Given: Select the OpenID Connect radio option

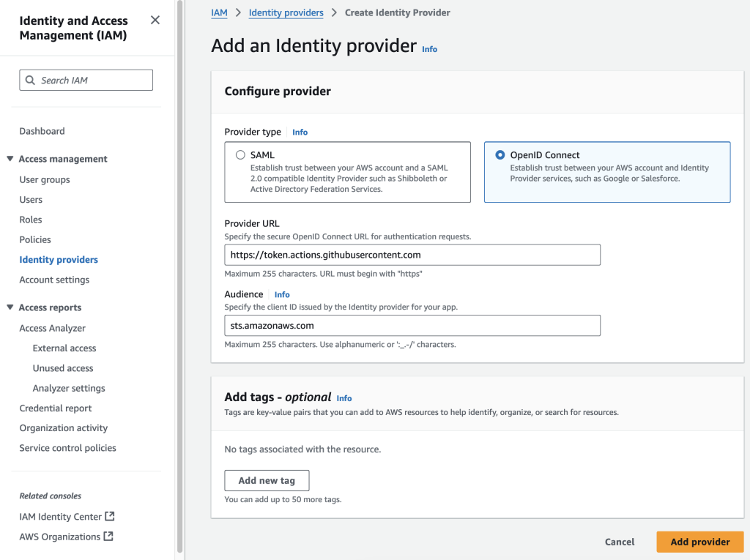Looking at the screenshot, I should pyautogui.click(x=500, y=155).
